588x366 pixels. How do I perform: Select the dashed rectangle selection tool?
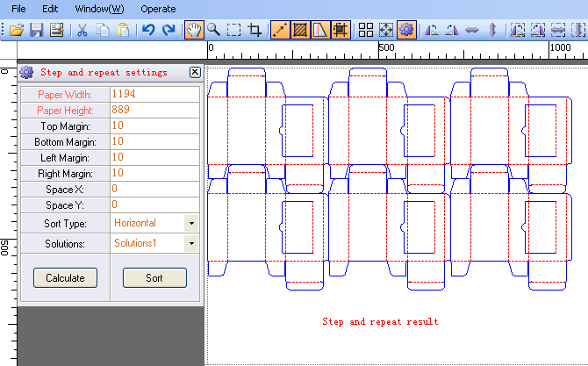tap(234, 30)
